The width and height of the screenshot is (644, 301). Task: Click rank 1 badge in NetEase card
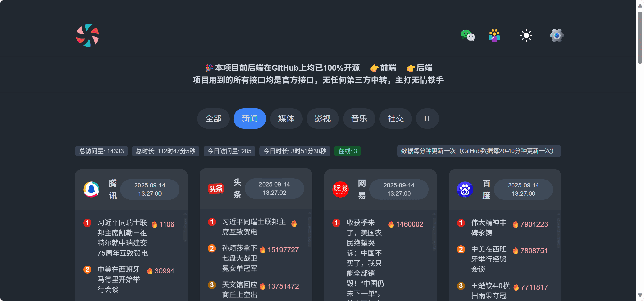click(x=336, y=223)
